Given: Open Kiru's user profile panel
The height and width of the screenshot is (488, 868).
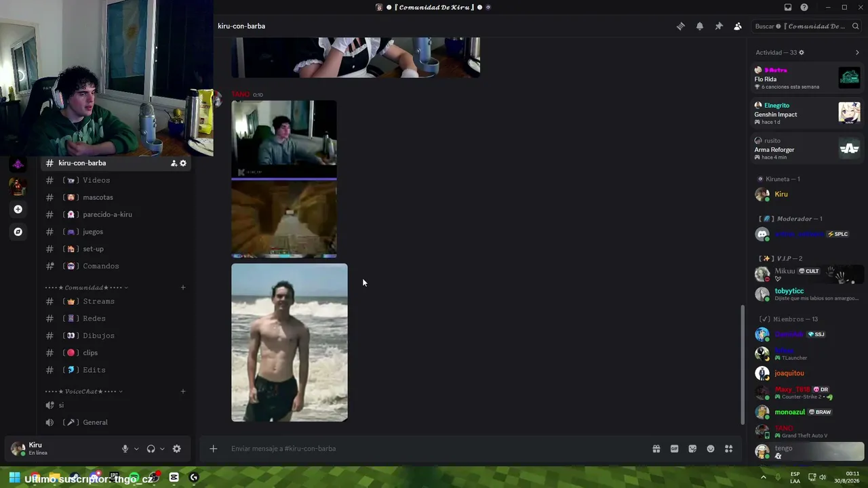Looking at the screenshot, I should point(61,449).
